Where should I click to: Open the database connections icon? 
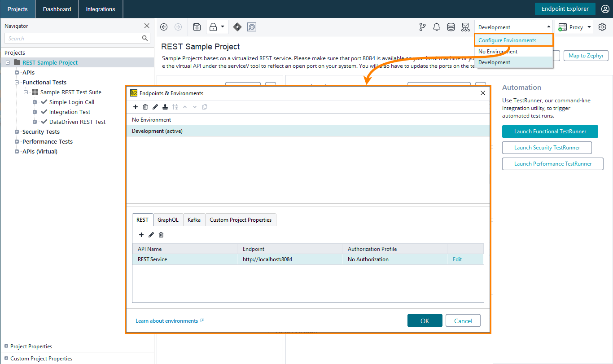point(451,27)
